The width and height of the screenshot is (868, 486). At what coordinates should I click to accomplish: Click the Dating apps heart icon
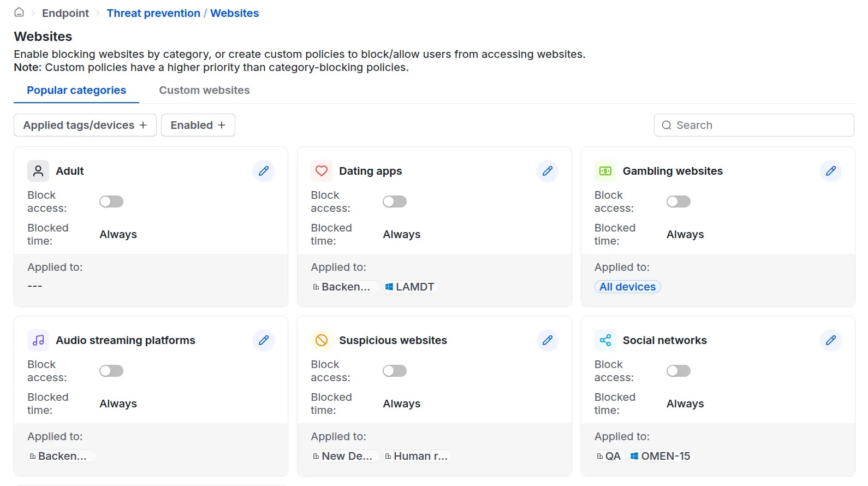pos(322,171)
